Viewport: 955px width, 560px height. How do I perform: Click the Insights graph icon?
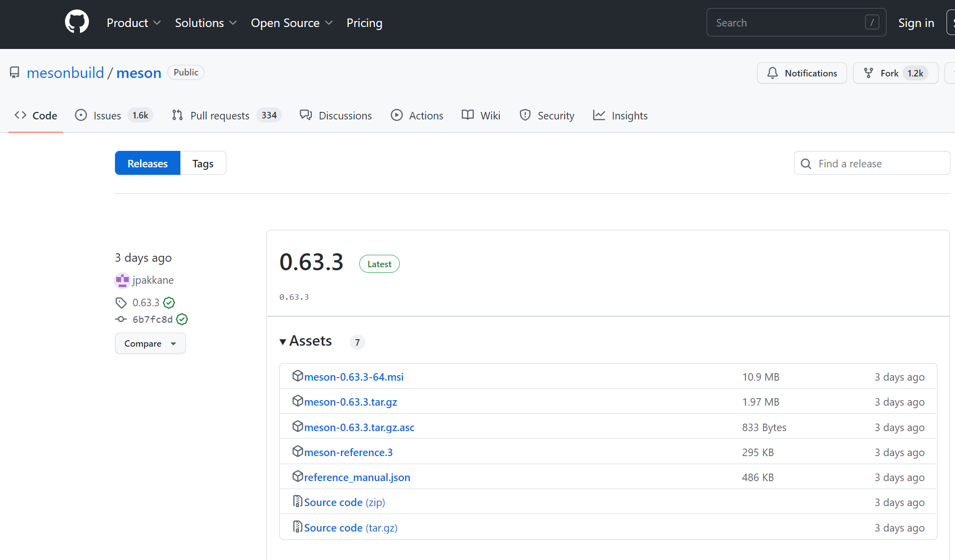pos(599,115)
